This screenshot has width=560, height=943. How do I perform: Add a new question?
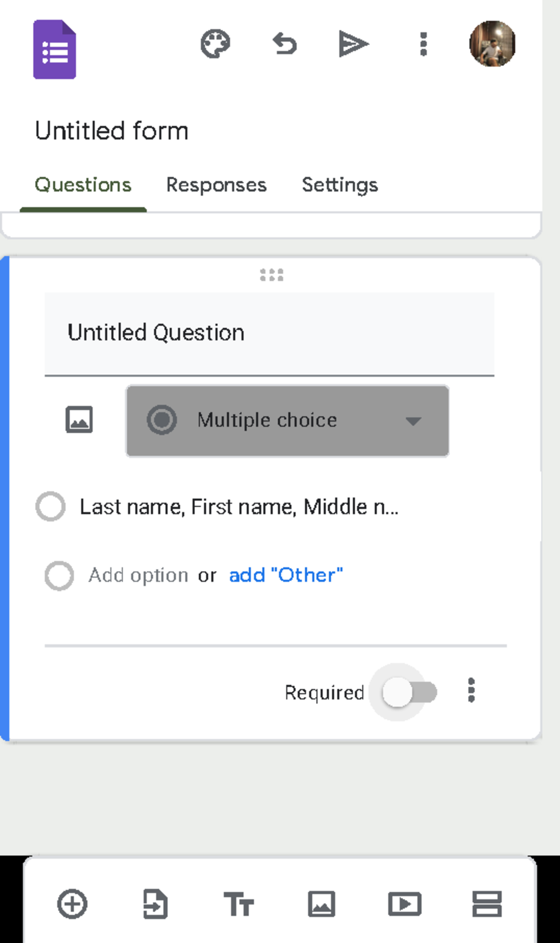point(71,904)
